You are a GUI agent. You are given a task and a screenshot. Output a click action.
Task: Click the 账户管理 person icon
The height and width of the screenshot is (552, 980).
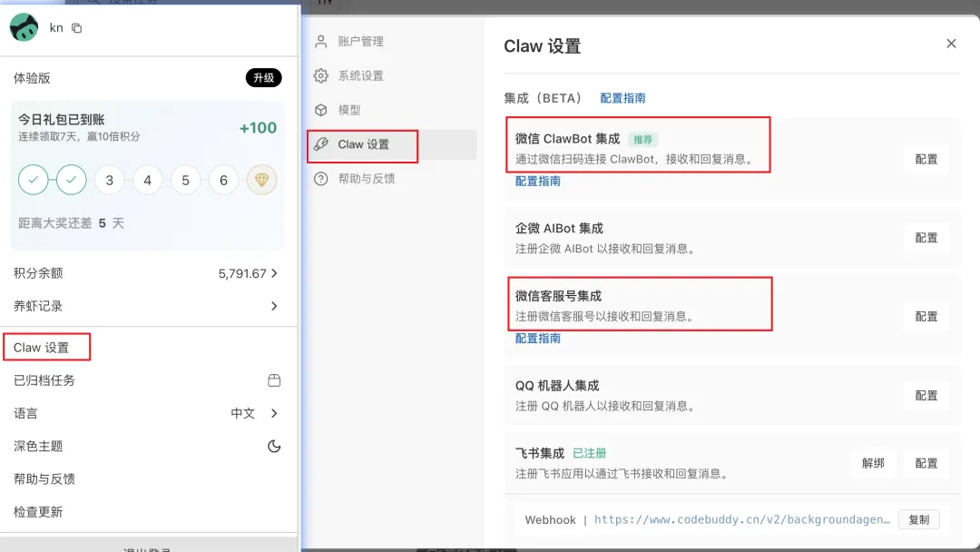(x=320, y=41)
